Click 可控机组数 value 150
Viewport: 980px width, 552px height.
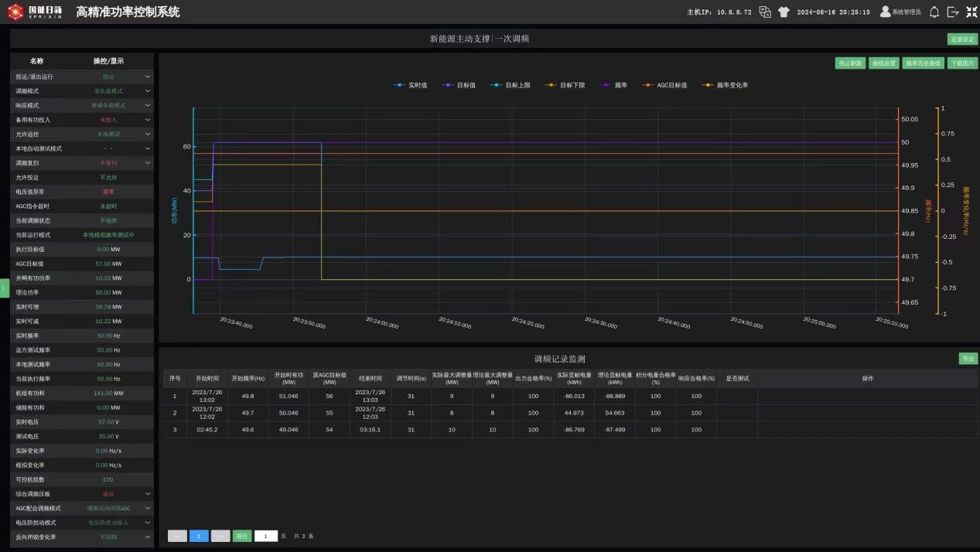pyautogui.click(x=108, y=479)
